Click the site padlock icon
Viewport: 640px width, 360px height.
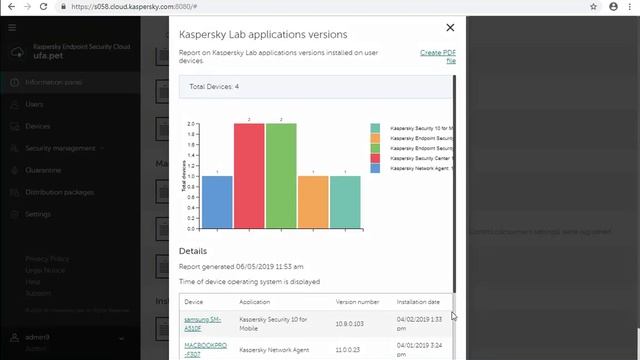coord(63,7)
